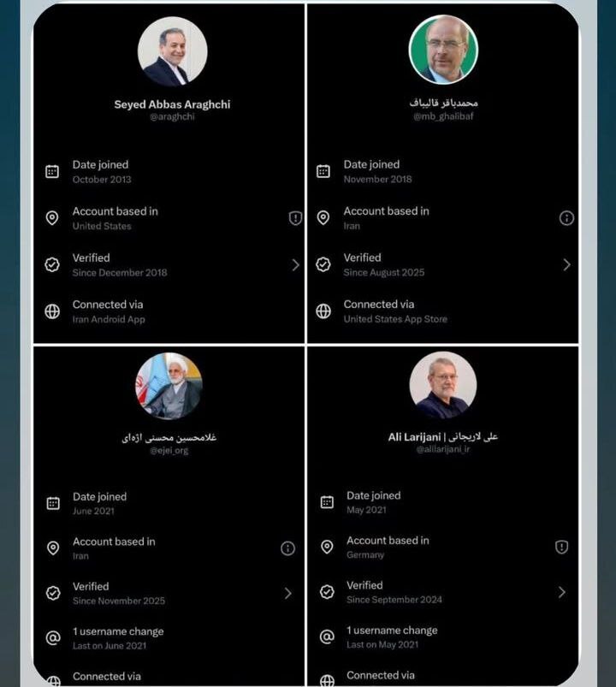616x687 pixels.
Task: Click the shield icon next to Germany
Action: 561,547
